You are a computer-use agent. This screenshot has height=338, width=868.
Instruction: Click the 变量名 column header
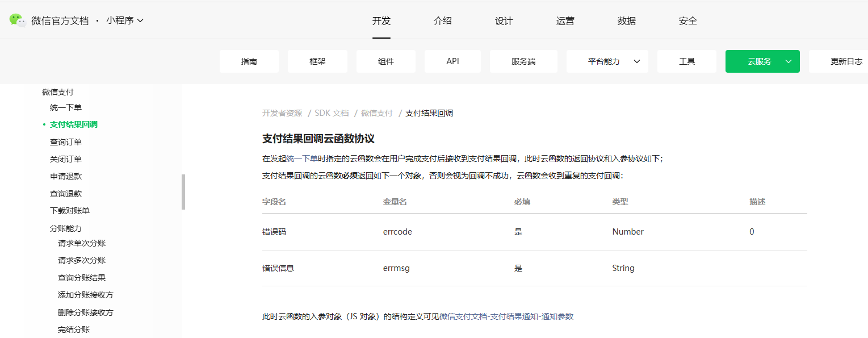395,202
